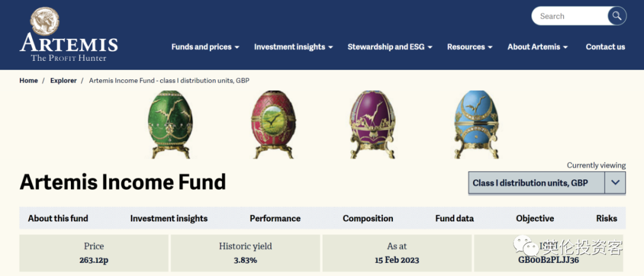
Task: Go to Contact us page
Action: [605, 47]
